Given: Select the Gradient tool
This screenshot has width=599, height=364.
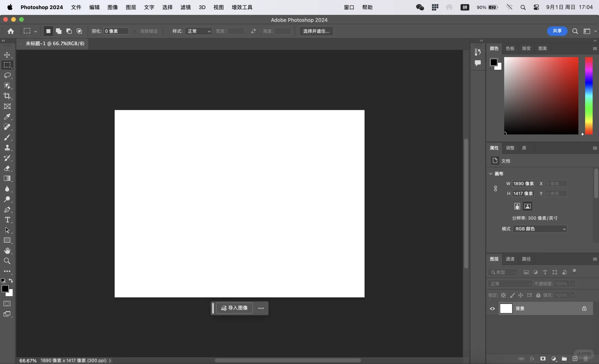Looking at the screenshot, I should [7, 179].
